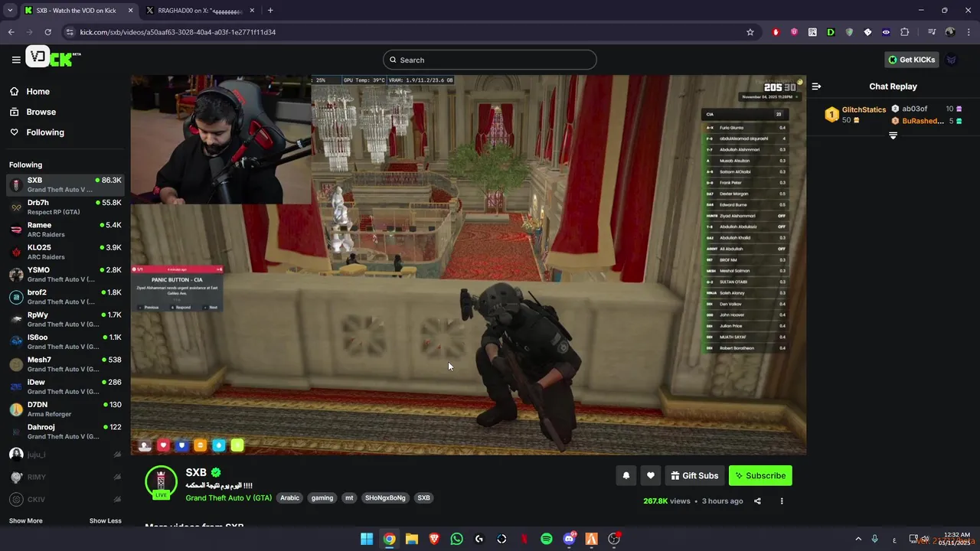Collapse the Chat Replay panel
The image size is (980, 551).
coord(816,86)
